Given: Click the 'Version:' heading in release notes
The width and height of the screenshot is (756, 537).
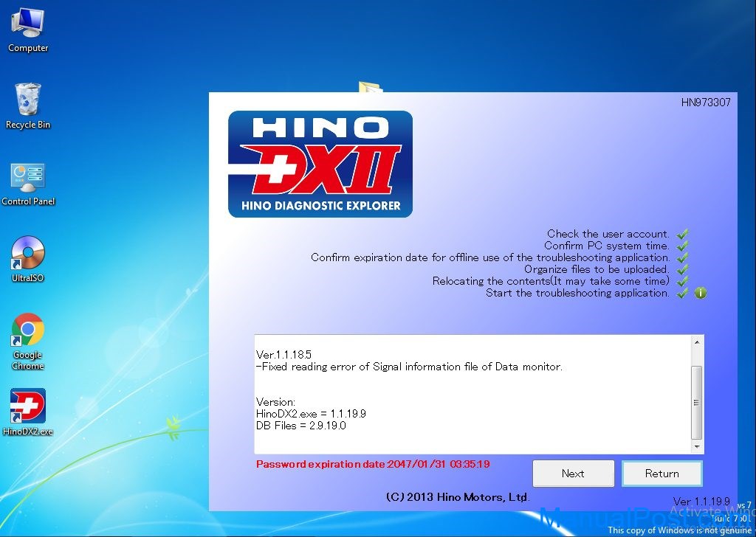Looking at the screenshot, I should click(276, 402).
